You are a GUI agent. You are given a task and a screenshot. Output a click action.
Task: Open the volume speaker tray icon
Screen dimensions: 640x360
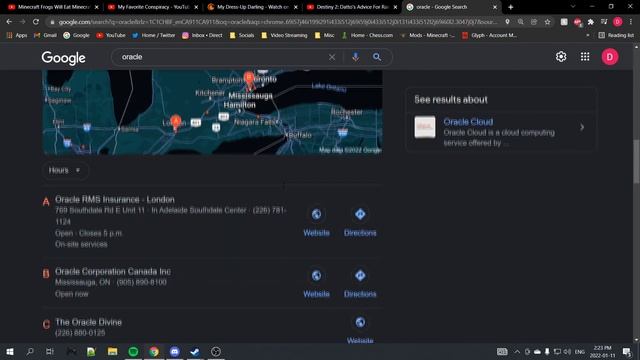567,351
